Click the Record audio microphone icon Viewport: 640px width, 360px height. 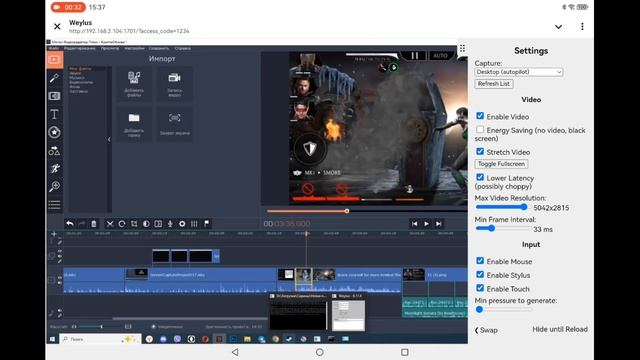(170, 224)
